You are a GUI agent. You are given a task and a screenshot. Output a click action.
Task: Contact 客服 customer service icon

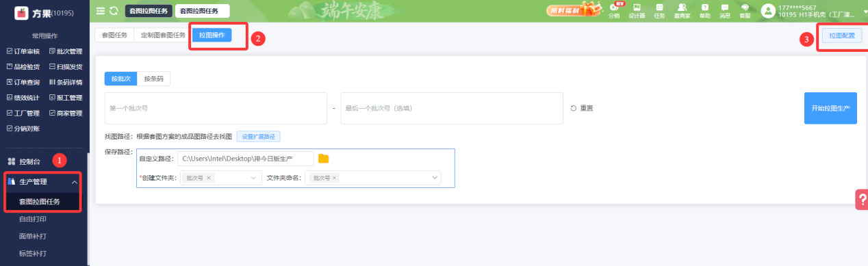(x=745, y=10)
